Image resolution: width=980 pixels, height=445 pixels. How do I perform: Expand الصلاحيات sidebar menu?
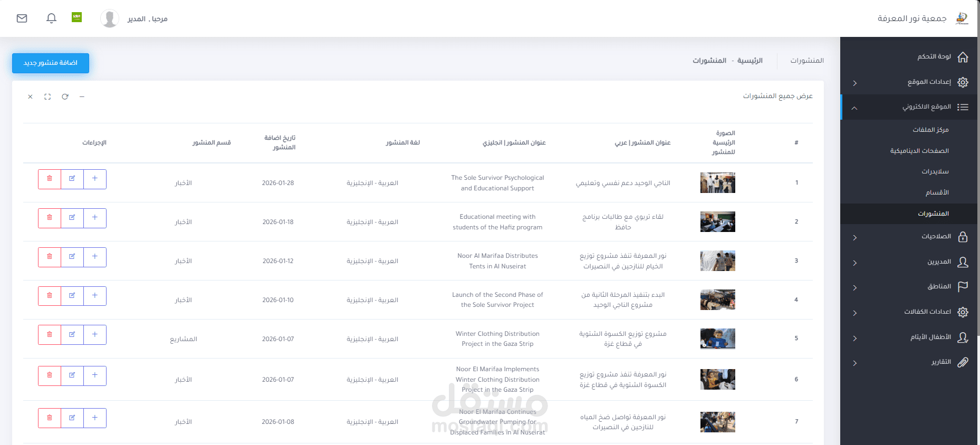910,237
